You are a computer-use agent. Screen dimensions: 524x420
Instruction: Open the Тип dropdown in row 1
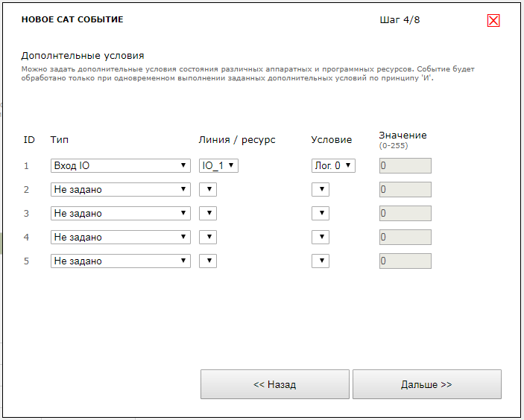pos(120,166)
